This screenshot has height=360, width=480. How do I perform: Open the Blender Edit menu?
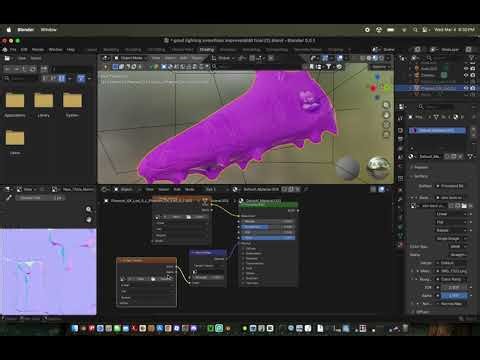[24, 49]
